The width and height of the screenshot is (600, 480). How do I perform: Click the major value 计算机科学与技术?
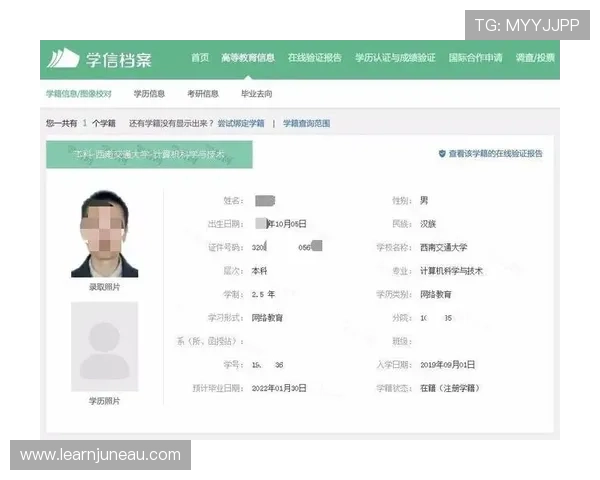[452, 271]
